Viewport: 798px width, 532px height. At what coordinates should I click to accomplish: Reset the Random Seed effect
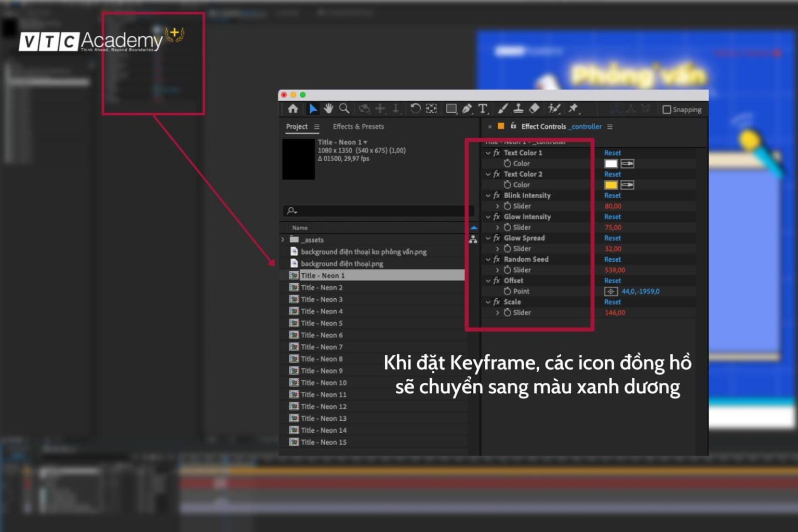pyautogui.click(x=613, y=259)
